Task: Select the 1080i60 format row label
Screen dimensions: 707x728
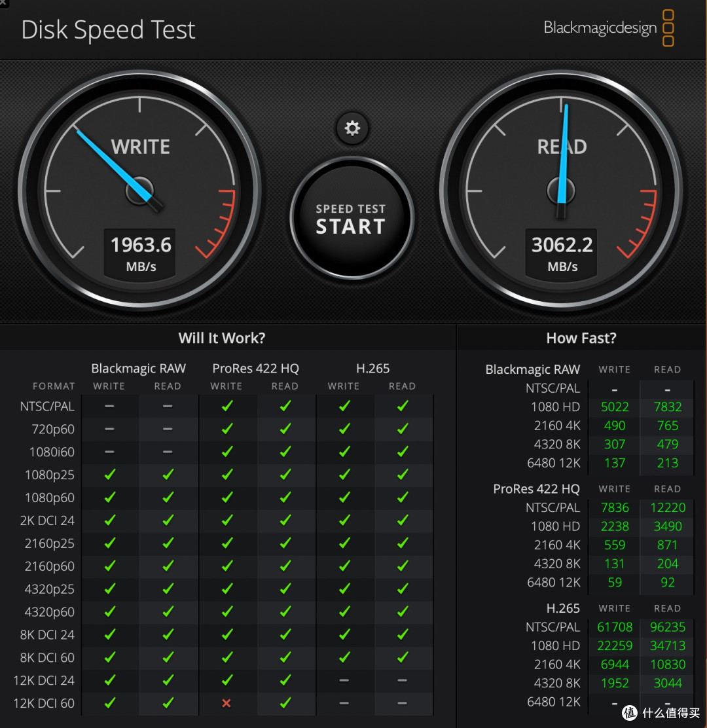Action: click(52, 452)
